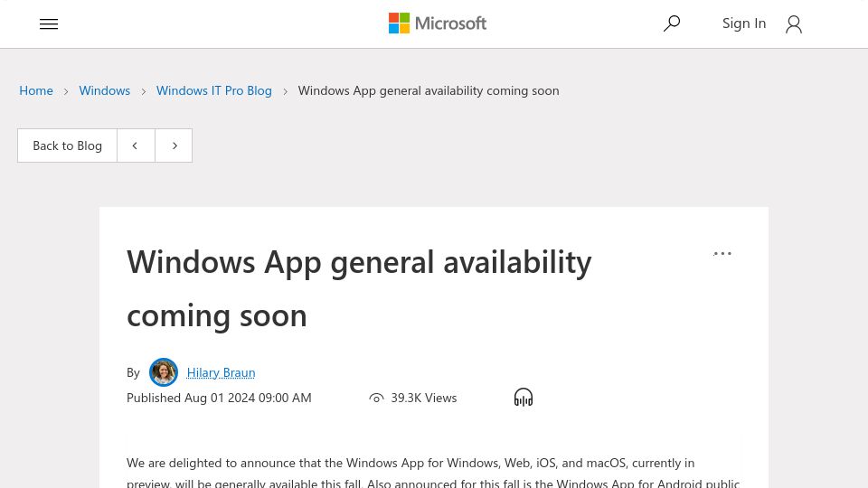Screen dimensions: 868x488
Task: Open the Windows breadcrumb link
Action: click(105, 90)
